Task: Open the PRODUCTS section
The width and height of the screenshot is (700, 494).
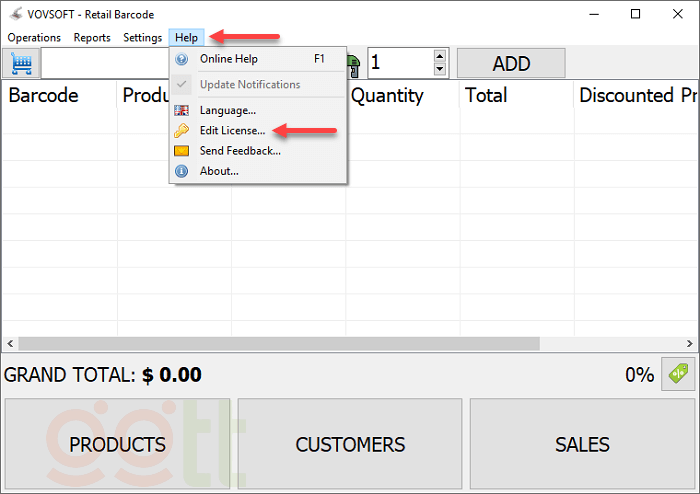Action: 117,444
